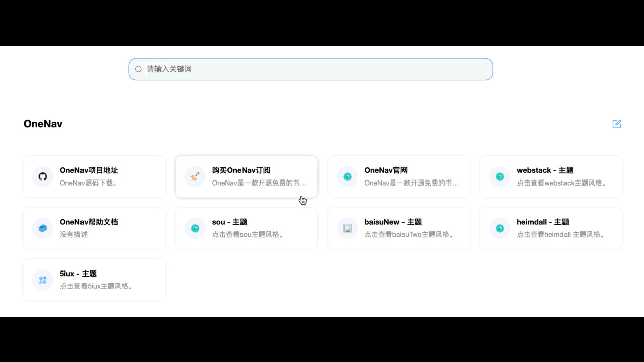Click the OneNav category heading

43,124
